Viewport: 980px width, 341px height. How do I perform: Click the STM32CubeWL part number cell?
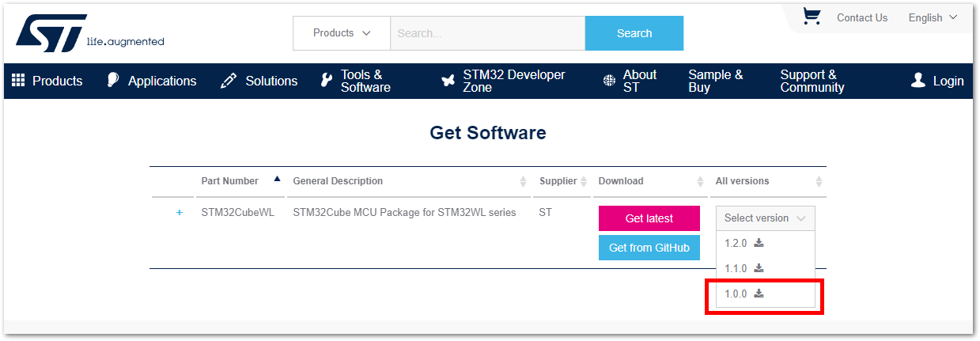[238, 212]
